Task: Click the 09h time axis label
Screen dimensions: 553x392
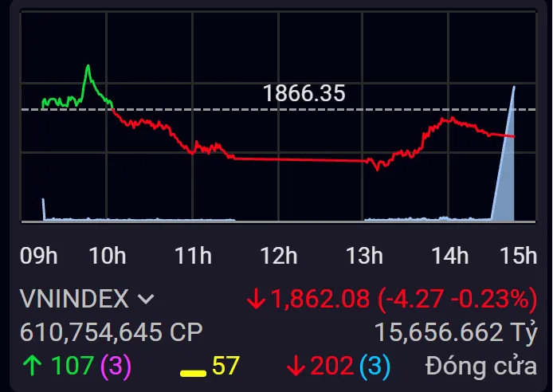Action: point(39,256)
